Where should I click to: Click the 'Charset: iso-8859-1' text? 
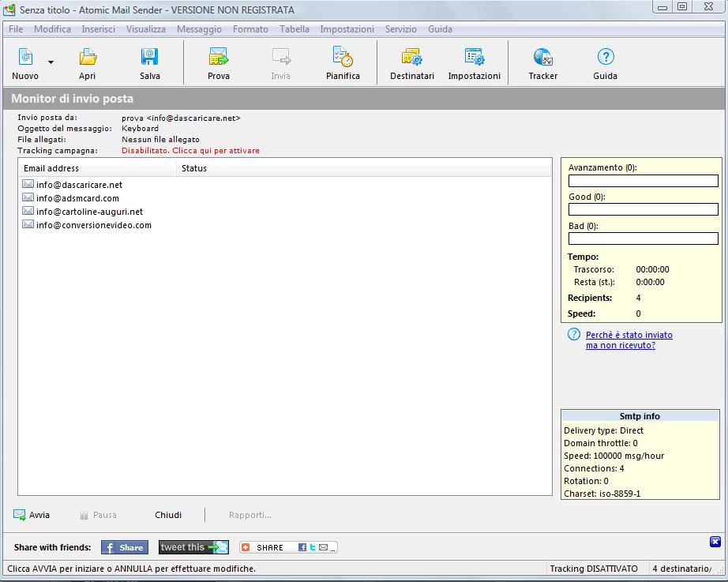[602, 494]
